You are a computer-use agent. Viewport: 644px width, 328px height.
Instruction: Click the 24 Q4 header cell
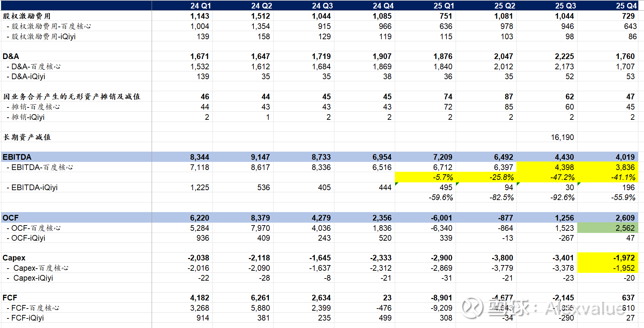coord(383,6)
